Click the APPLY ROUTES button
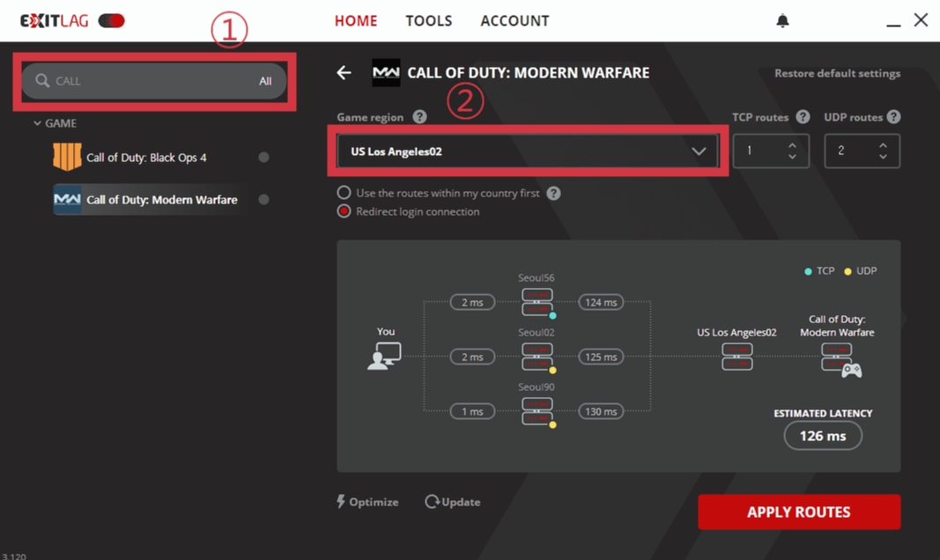Viewport: 940px width, 560px height. tap(798, 512)
